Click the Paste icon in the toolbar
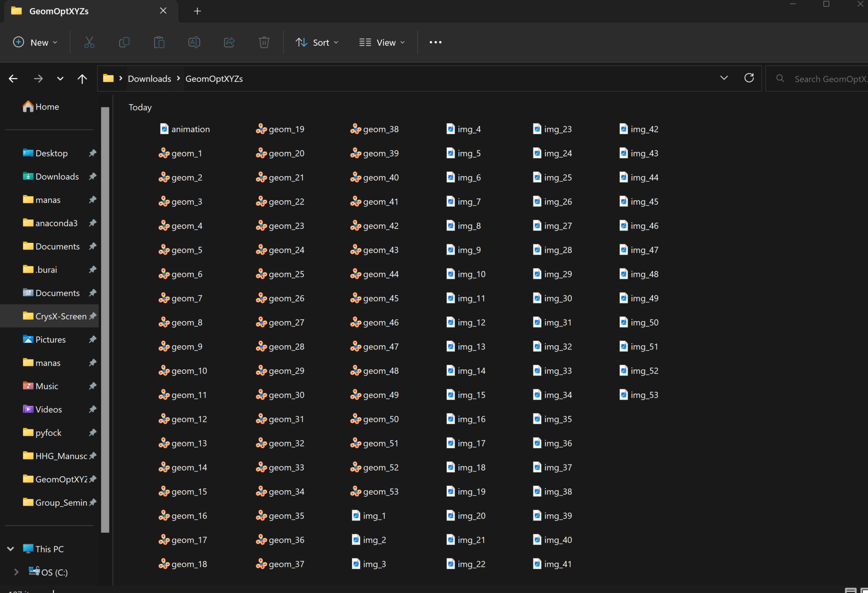The image size is (868, 593). 159,42
